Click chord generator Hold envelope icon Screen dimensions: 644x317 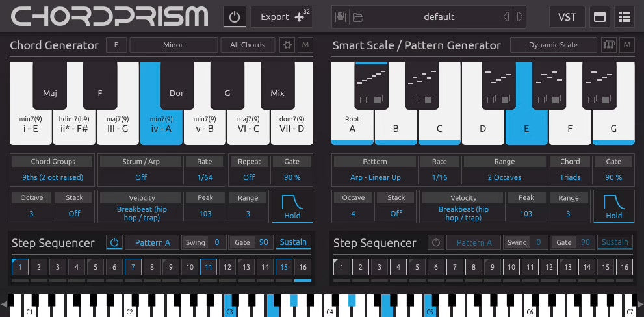292,206
